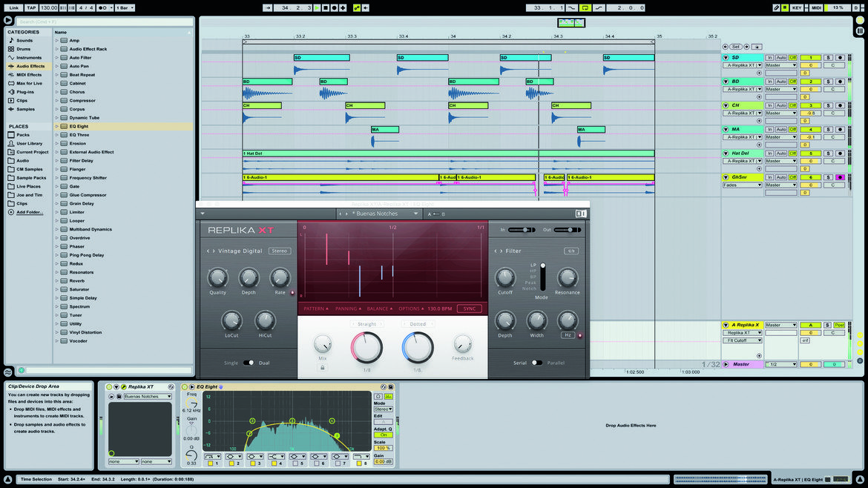Select the Plug-ins category icon in browser
This screenshot has height=488, width=868.
coord(11,92)
